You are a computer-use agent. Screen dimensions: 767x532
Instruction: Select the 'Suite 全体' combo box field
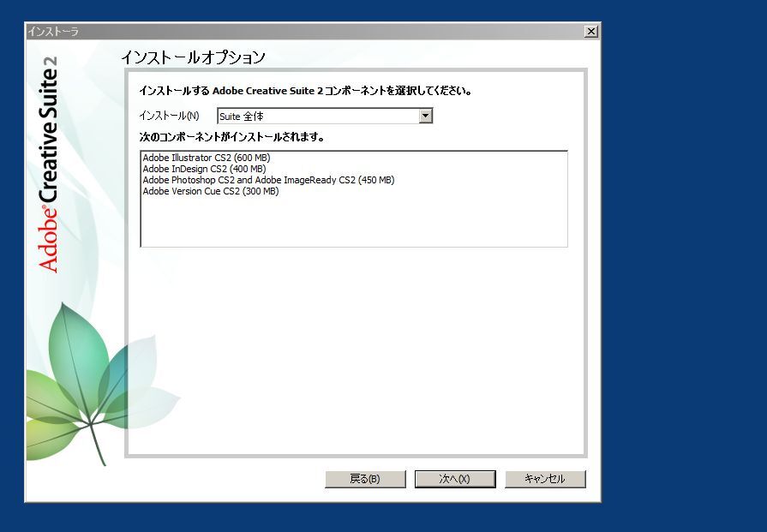click(325, 116)
